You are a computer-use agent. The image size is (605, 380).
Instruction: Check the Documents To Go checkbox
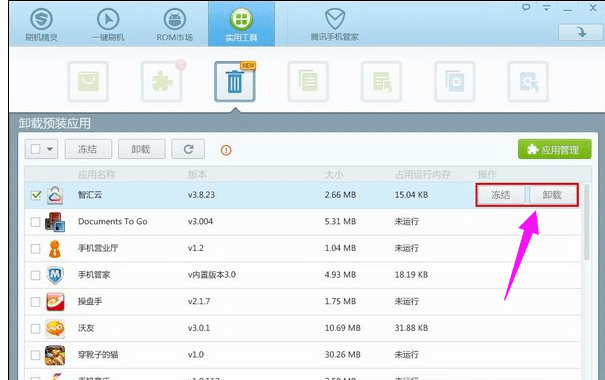click(35, 222)
